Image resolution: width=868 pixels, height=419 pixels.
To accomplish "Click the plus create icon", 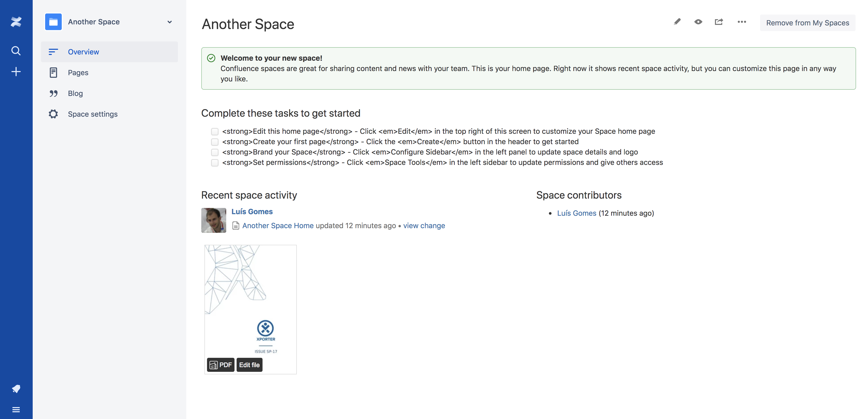I will tap(16, 72).
